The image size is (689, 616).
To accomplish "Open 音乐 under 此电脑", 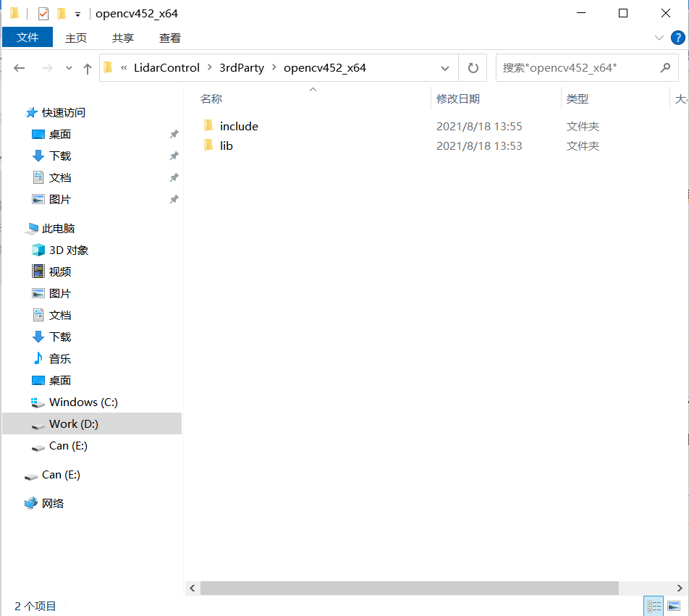I will [60, 359].
